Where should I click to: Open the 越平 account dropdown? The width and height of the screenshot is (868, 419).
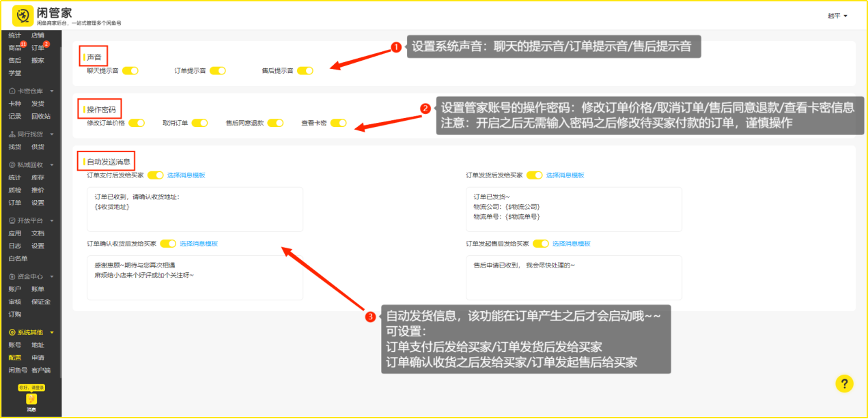click(x=837, y=16)
